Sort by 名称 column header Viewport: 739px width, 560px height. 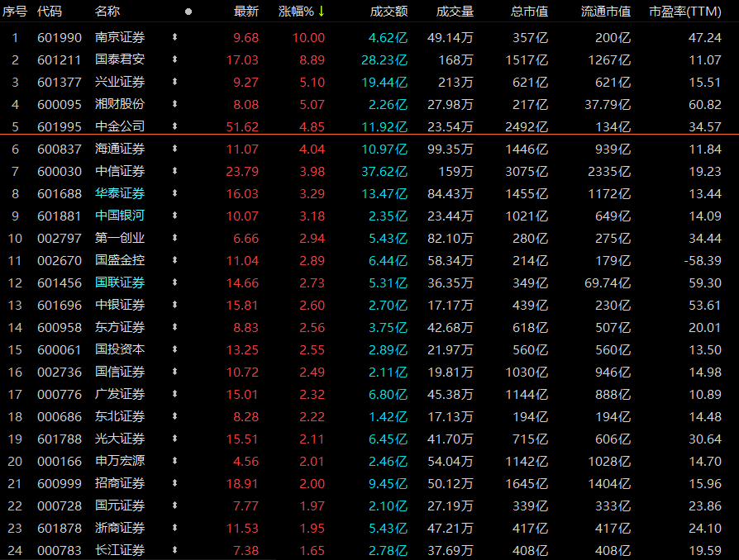coord(107,12)
